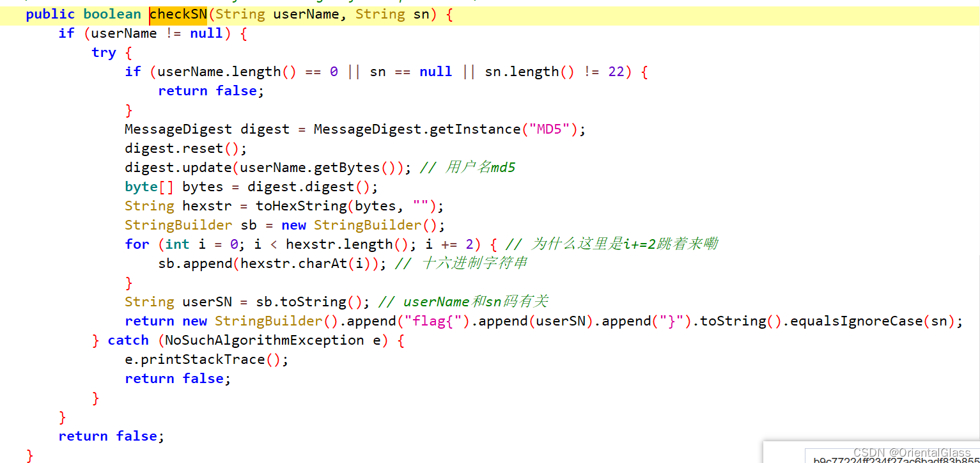Viewport: 980px width, 463px height.
Task: Click the 'String sn' parameter in the signature
Action: click(x=393, y=15)
